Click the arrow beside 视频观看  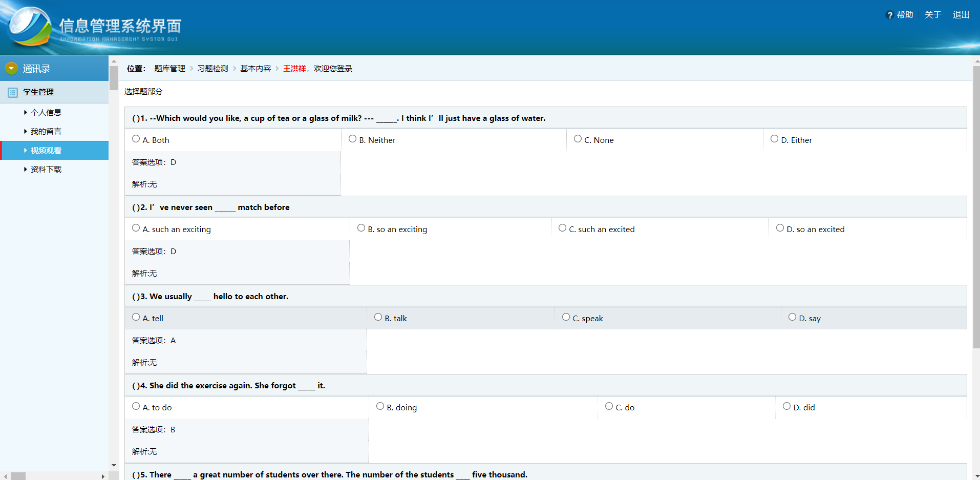[x=25, y=150]
